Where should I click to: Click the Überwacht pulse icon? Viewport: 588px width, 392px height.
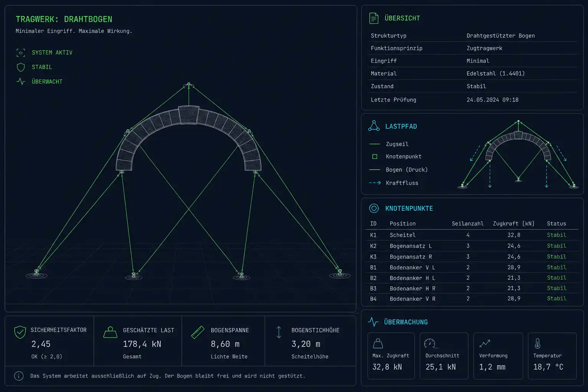tap(21, 81)
